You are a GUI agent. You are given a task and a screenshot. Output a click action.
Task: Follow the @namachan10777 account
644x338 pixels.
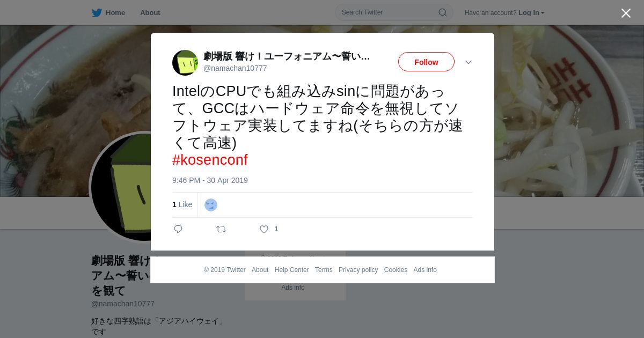pyautogui.click(x=426, y=62)
